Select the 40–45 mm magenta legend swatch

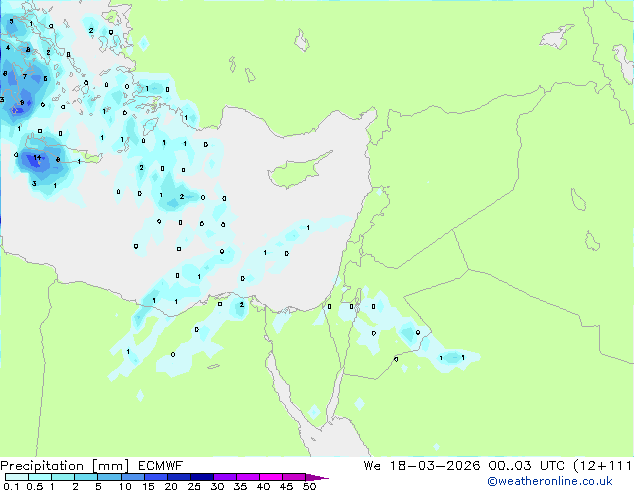271,477
